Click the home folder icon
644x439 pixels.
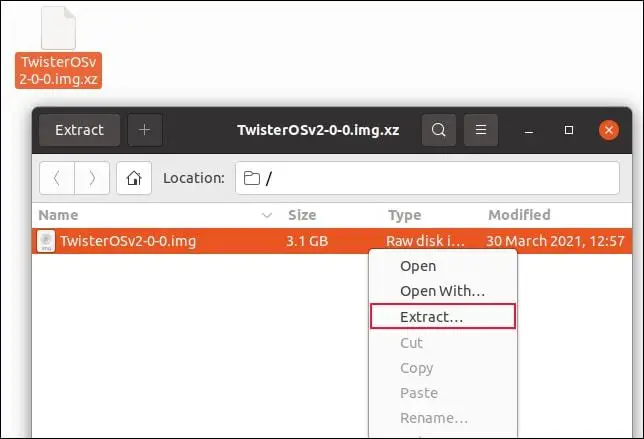coord(134,178)
